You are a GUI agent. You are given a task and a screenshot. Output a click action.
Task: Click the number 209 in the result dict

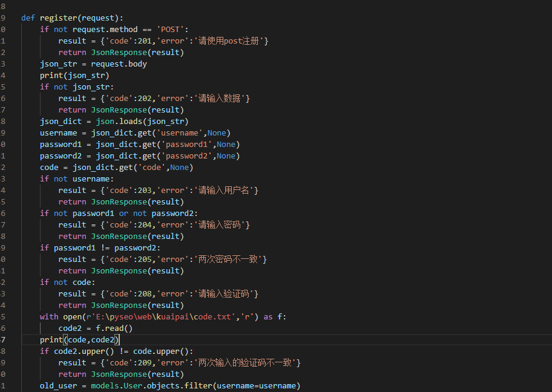coord(145,363)
